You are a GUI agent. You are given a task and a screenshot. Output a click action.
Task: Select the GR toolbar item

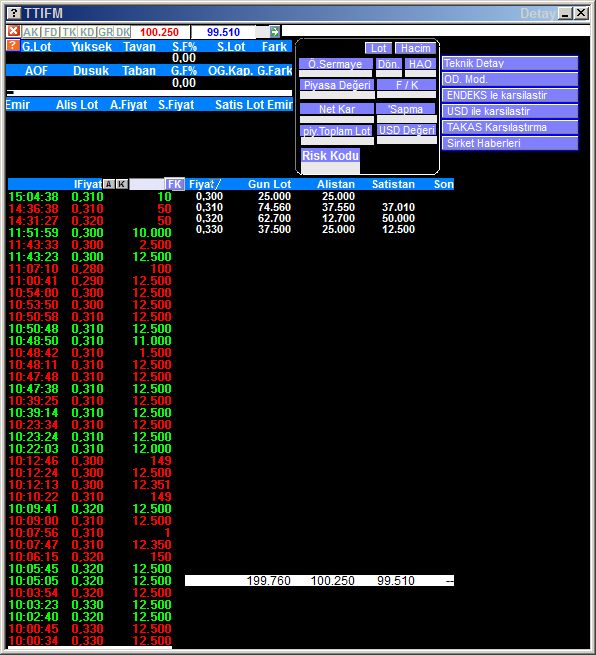106,32
